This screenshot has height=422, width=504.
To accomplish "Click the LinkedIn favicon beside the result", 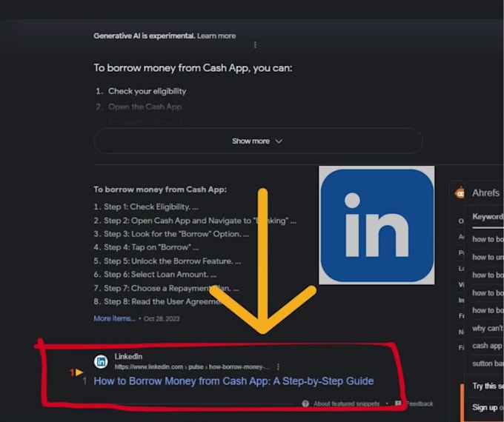I will tap(101, 362).
